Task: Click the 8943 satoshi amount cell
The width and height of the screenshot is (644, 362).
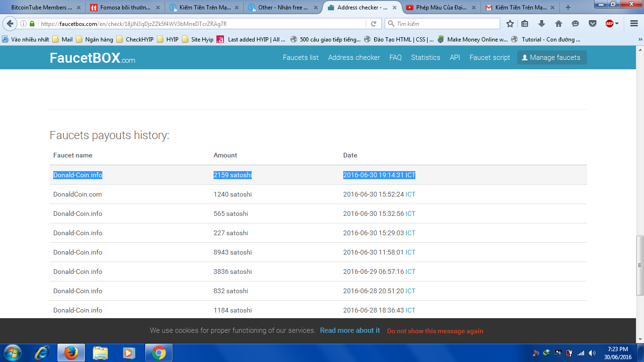Action: tap(232, 252)
